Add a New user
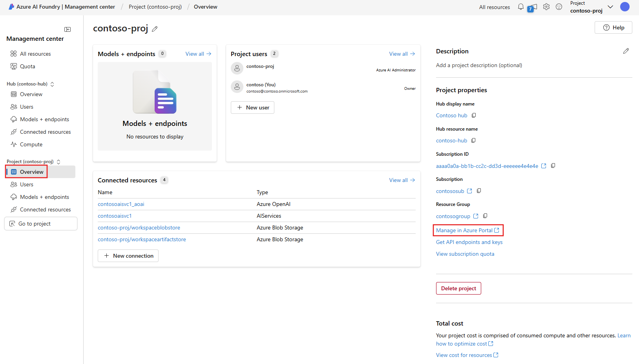The width and height of the screenshot is (639, 364). click(x=252, y=107)
